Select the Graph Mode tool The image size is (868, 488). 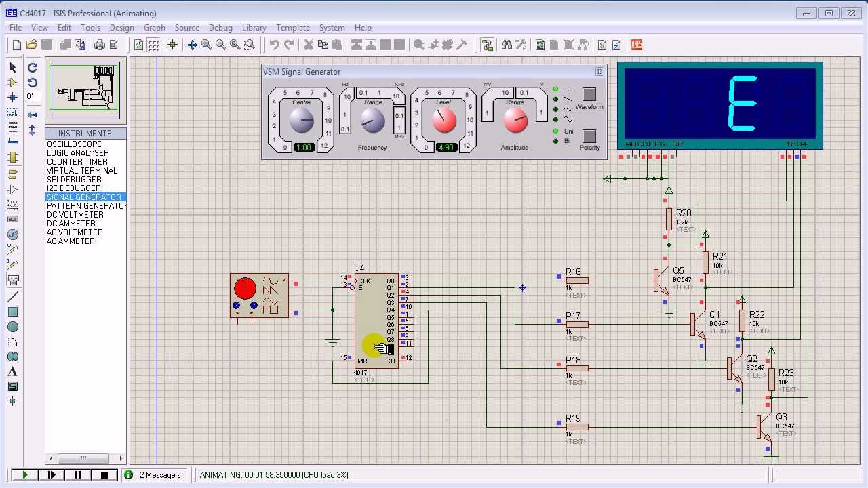click(x=13, y=205)
